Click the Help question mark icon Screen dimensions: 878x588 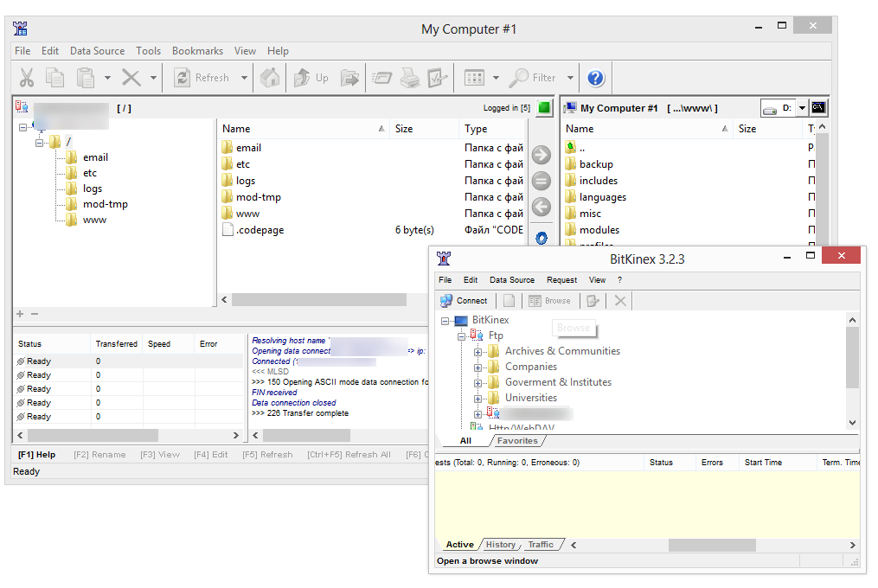point(595,78)
